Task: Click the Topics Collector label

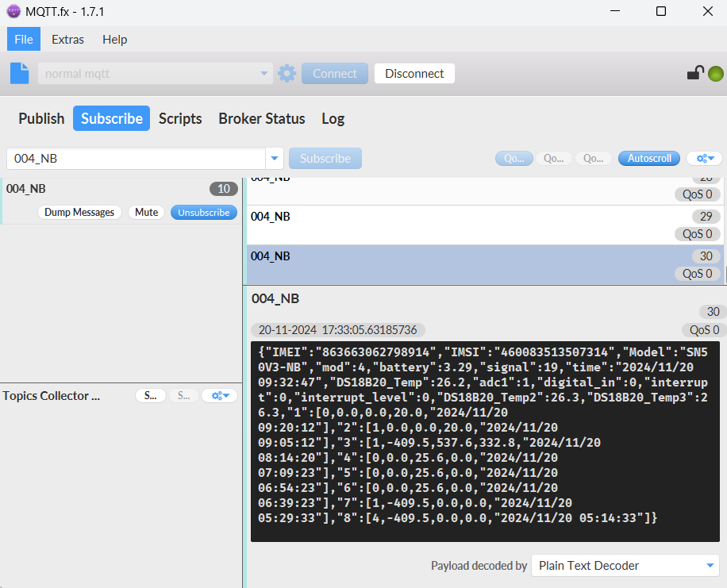Action: point(52,396)
